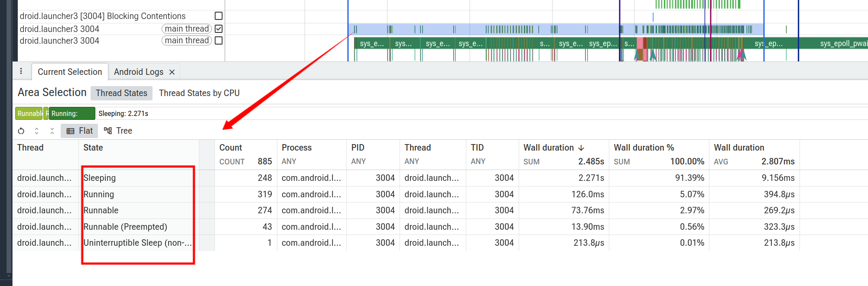Viewport: 868px width, 286px height.
Task: Click the Process column header
Action: click(296, 148)
